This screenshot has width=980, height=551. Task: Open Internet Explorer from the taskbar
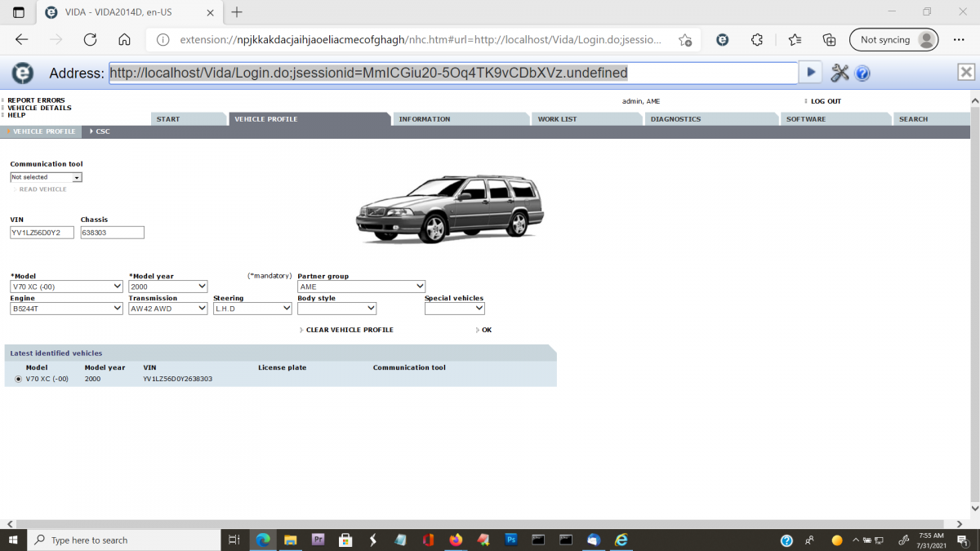click(x=621, y=540)
